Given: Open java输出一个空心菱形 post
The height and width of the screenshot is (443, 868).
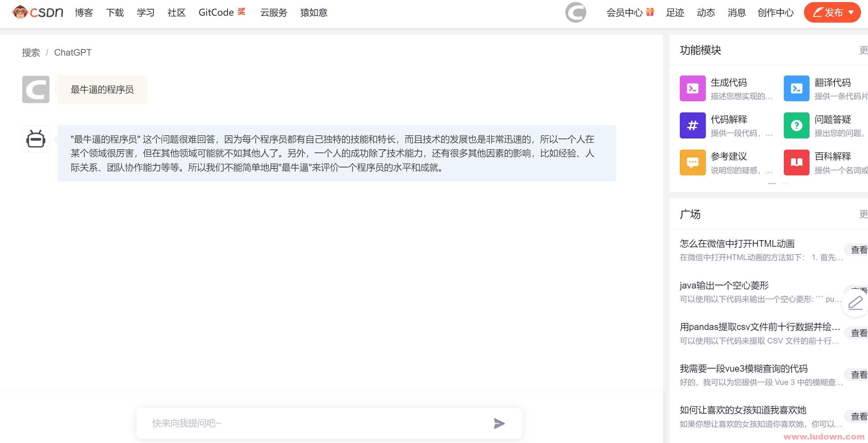Looking at the screenshot, I should coord(724,285).
